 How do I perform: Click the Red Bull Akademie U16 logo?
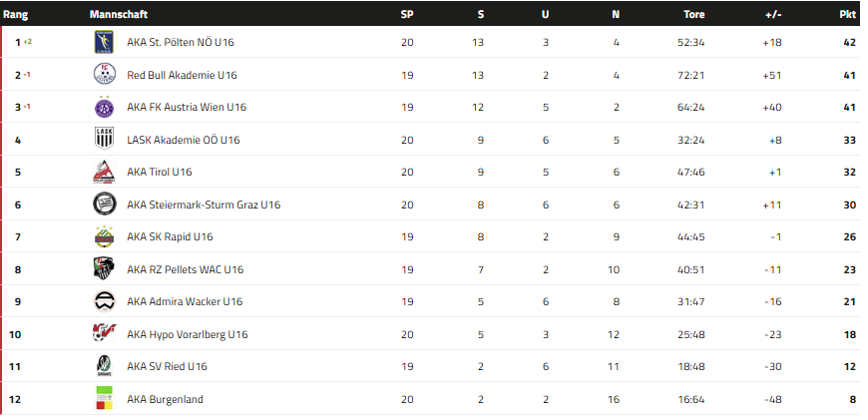tap(104, 75)
